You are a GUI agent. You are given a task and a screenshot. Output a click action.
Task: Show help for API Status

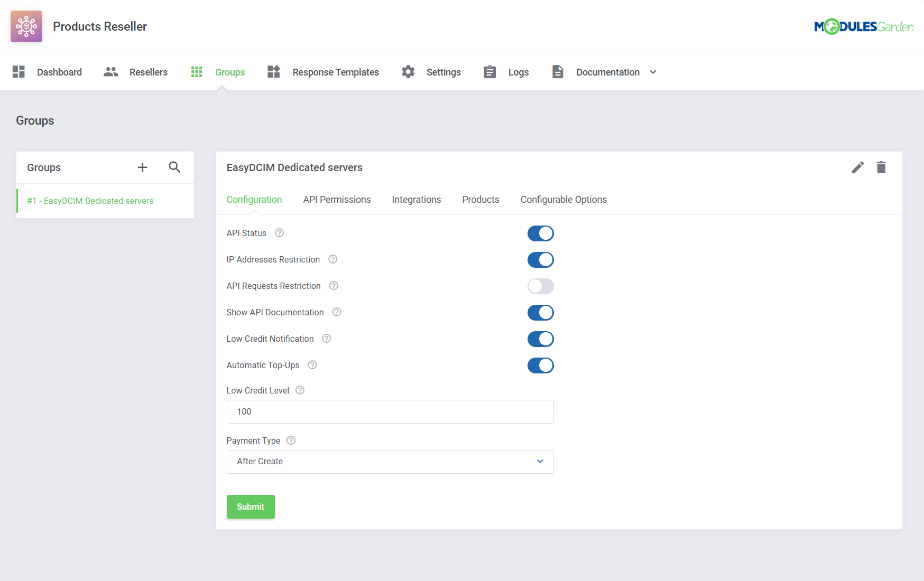point(280,233)
